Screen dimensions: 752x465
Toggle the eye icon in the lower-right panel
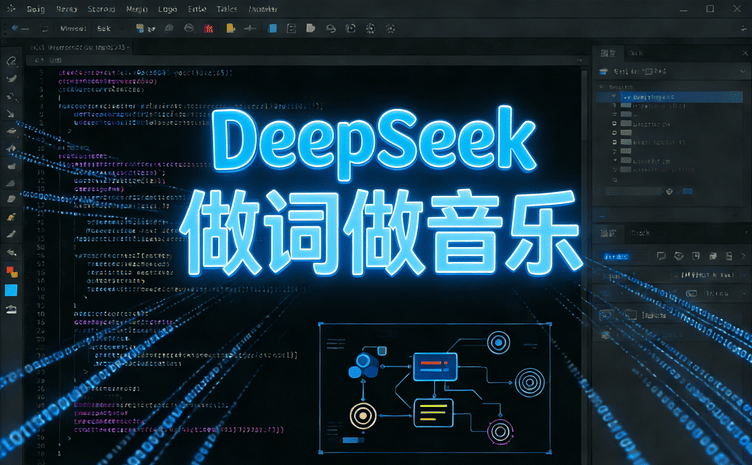[678, 256]
